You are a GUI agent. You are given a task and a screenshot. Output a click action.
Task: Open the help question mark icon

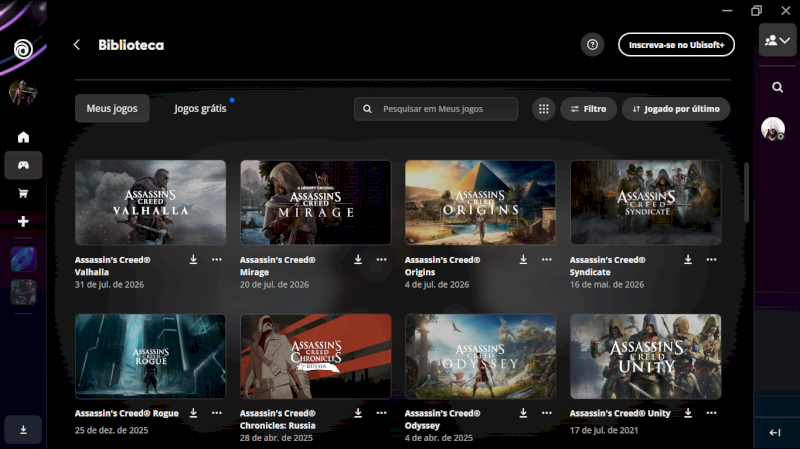(x=592, y=45)
